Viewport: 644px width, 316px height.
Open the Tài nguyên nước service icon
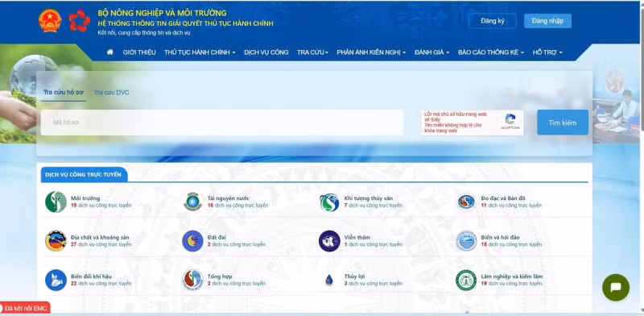coord(192,202)
